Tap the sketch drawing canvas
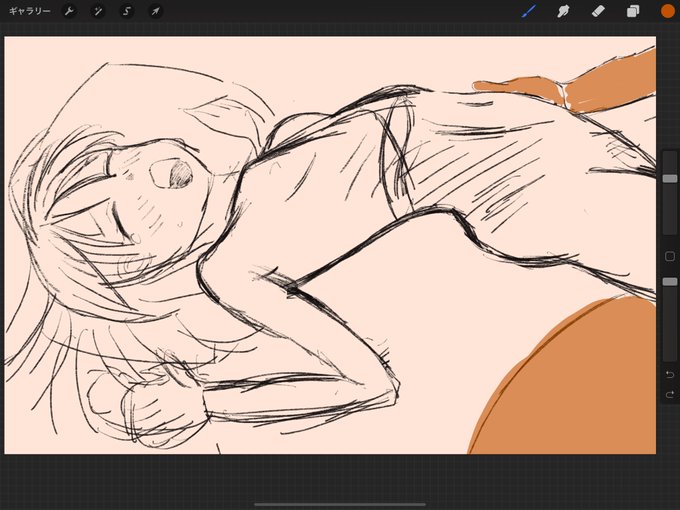The width and height of the screenshot is (680, 510). (330, 245)
